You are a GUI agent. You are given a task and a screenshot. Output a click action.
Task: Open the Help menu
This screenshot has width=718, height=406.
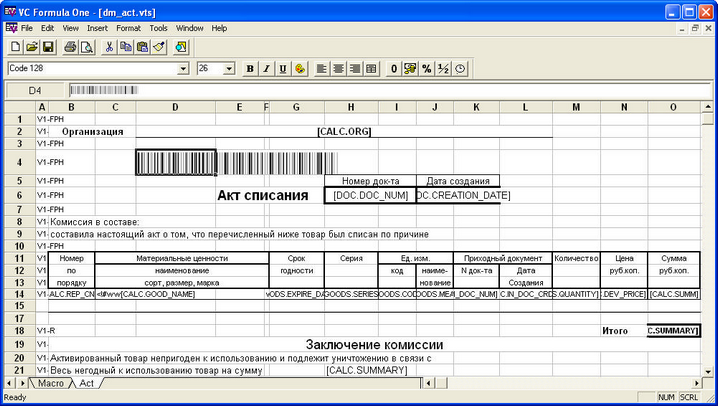(219, 28)
